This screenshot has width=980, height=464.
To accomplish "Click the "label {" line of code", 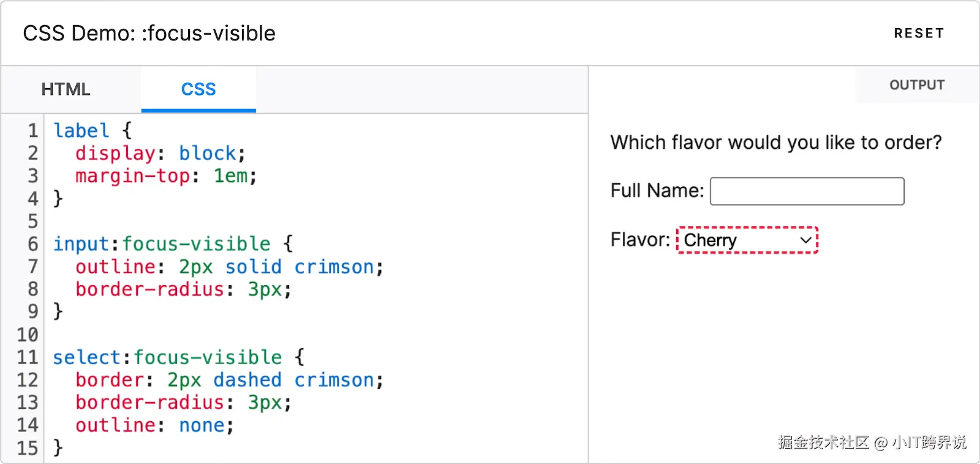I will point(92,130).
